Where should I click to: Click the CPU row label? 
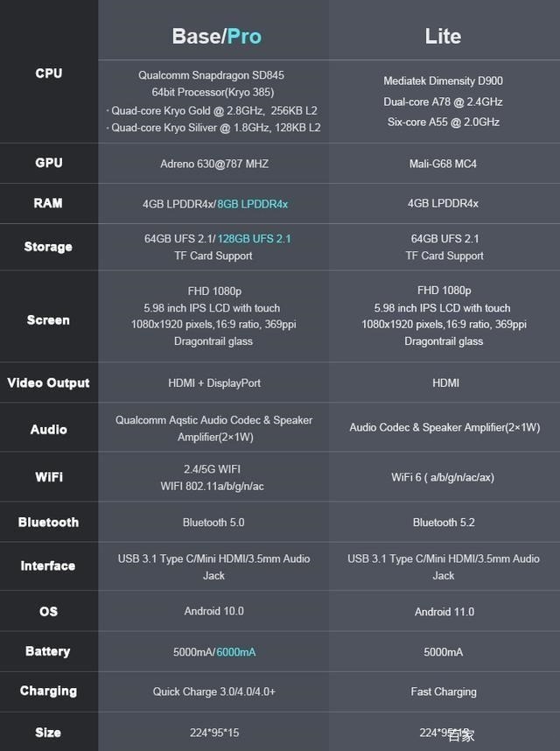click(x=49, y=74)
